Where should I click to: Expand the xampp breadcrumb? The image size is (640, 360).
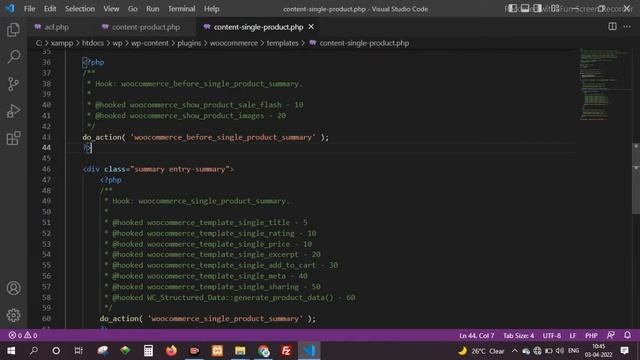click(x=62, y=43)
